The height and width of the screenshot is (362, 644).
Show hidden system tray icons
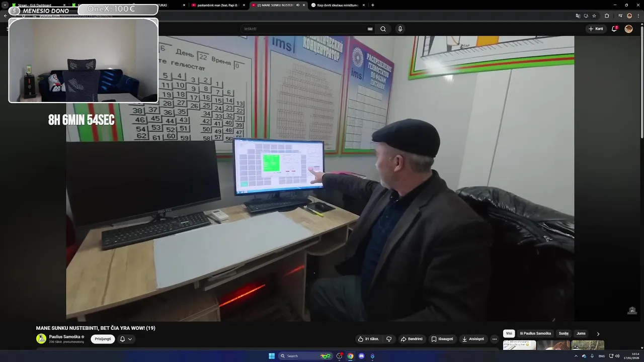click(x=576, y=356)
